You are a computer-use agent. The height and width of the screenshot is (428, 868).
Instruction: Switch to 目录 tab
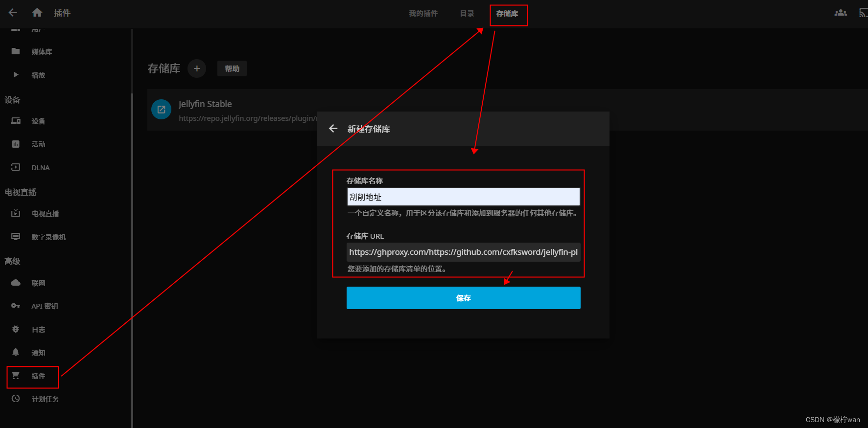pyautogui.click(x=467, y=14)
